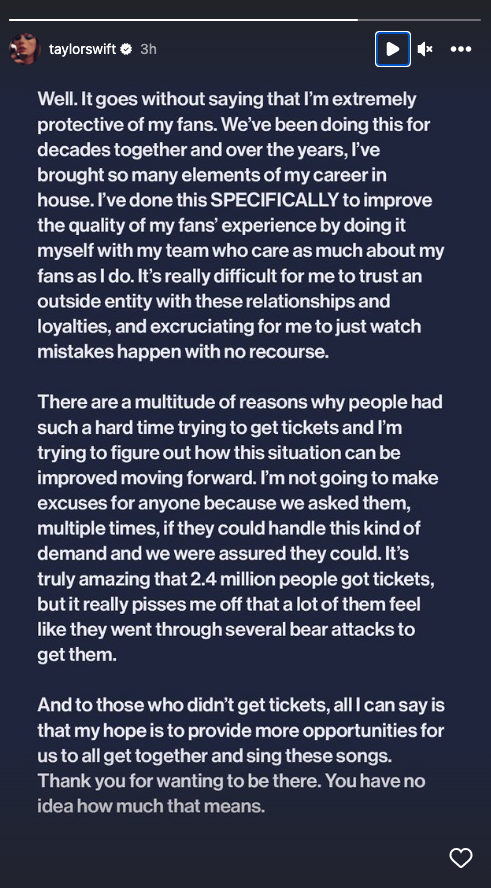Like the story with the heart icon
491x888 pixels.
[460, 857]
